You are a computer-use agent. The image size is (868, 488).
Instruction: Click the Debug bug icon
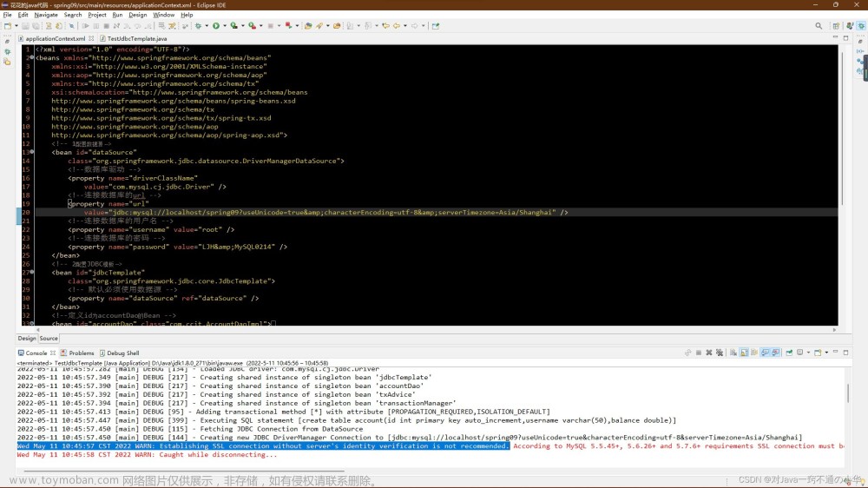(x=198, y=25)
